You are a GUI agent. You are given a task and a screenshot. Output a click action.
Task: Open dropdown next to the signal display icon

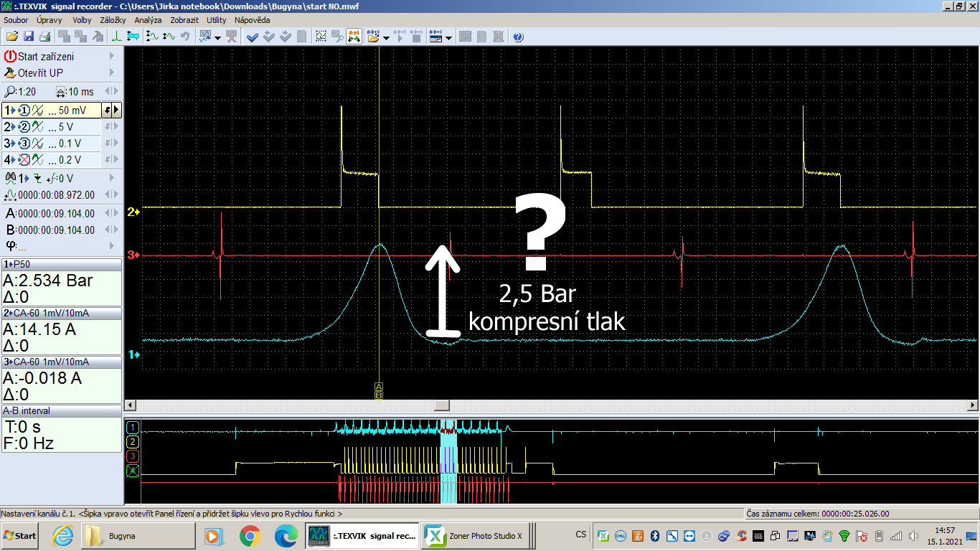pos(218,37)
